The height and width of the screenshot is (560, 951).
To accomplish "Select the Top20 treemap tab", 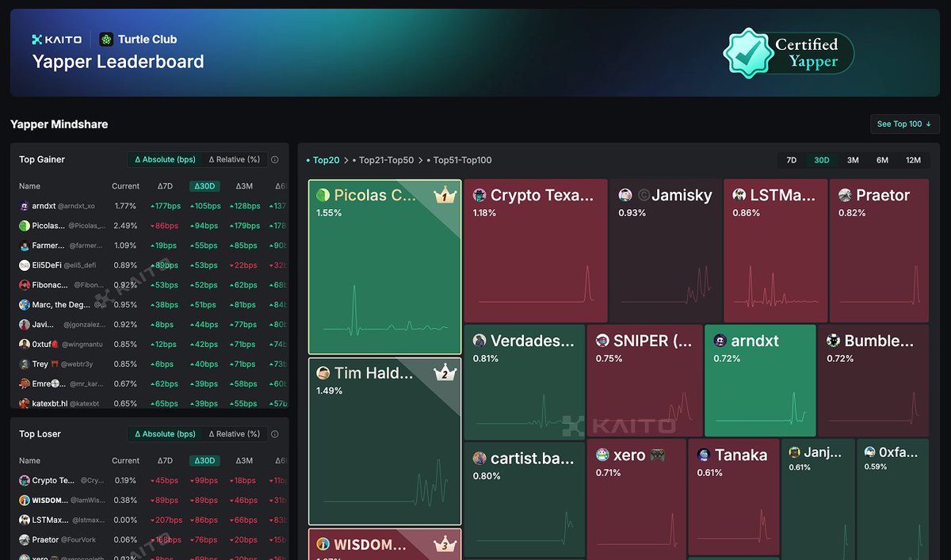I will tap(323, 160).
